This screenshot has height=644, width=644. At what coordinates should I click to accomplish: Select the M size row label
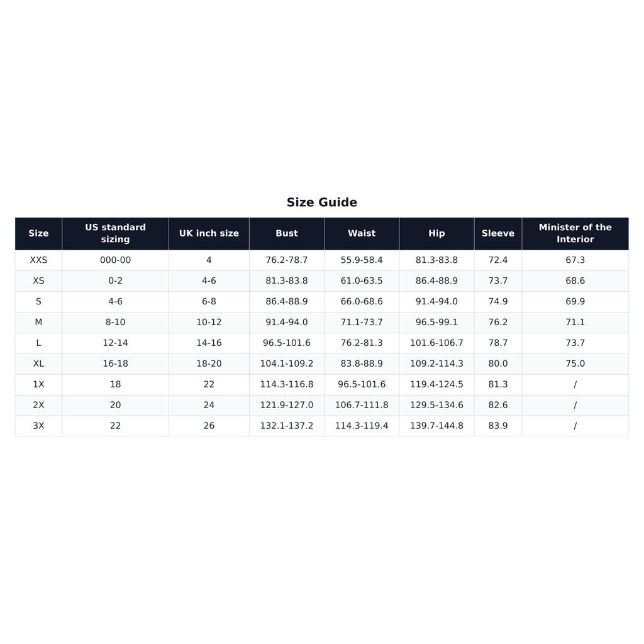tap(38, 323)
